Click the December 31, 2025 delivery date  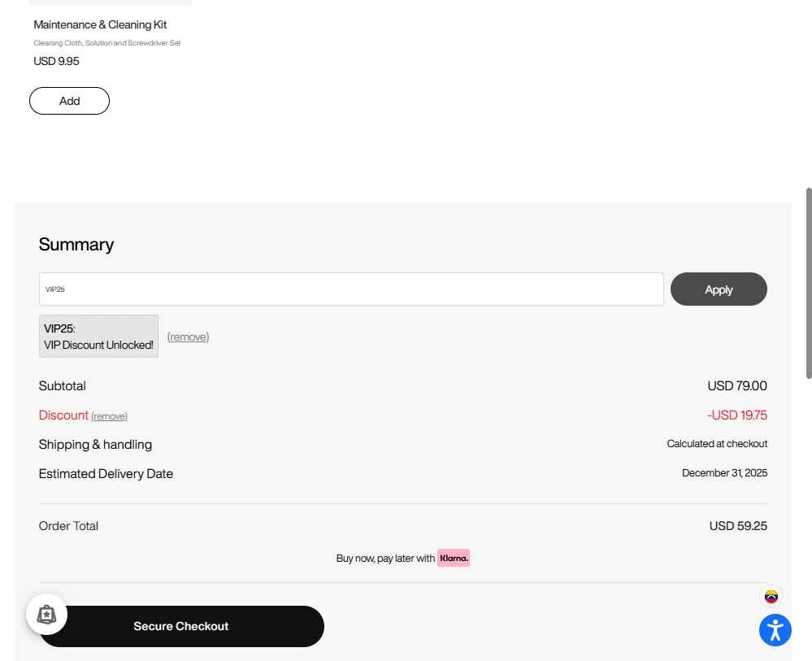[724, 473]
